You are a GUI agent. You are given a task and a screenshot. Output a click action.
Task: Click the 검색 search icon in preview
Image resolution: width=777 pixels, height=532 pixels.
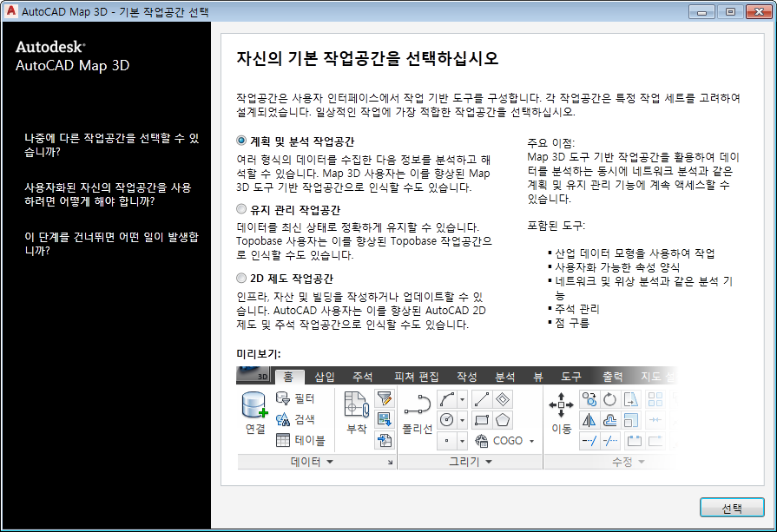click(283, 419)
